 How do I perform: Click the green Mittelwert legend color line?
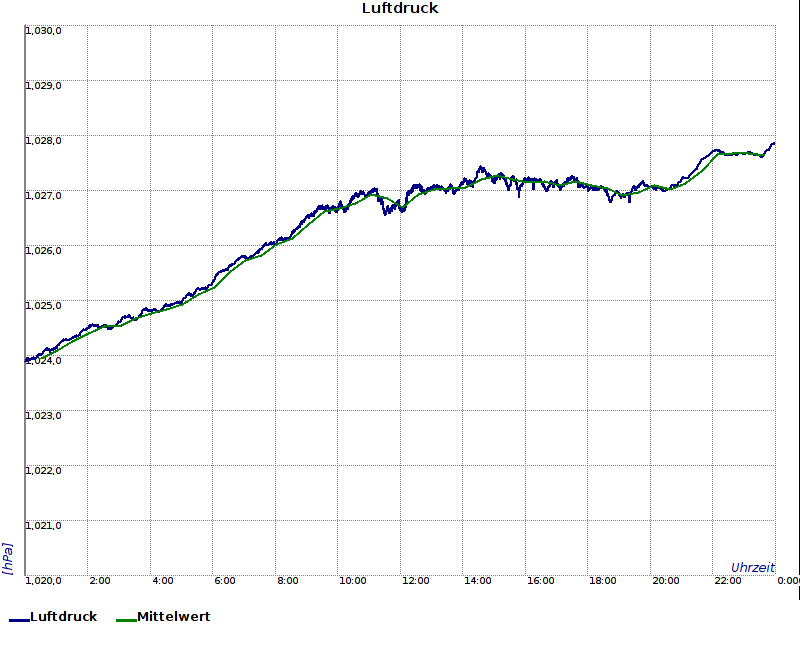pos(127,620)
